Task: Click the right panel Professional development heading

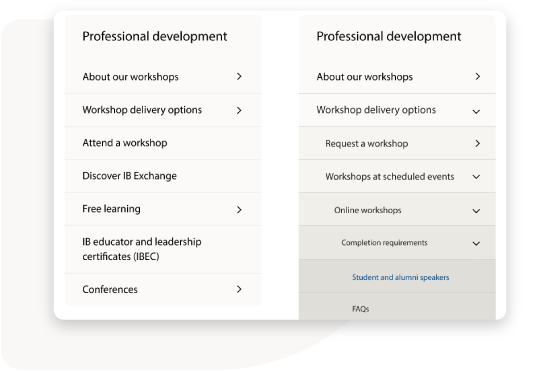Action: (389, 36)
